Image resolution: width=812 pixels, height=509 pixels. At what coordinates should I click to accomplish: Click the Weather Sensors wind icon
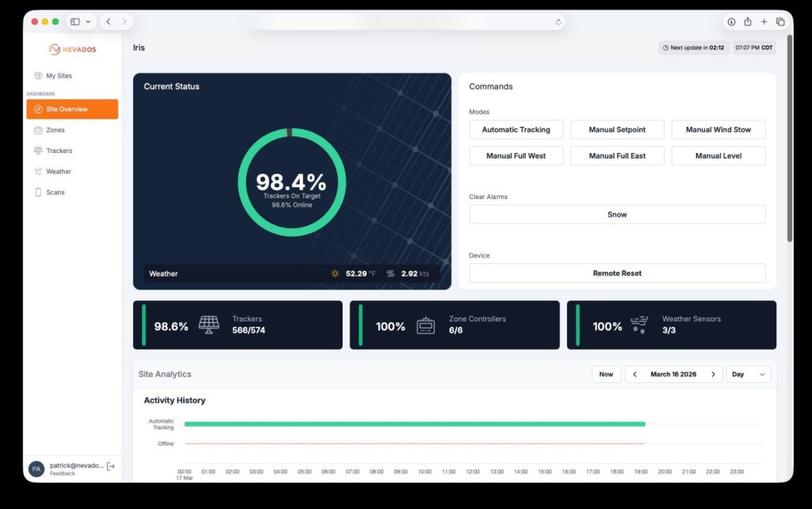[640, 325]
